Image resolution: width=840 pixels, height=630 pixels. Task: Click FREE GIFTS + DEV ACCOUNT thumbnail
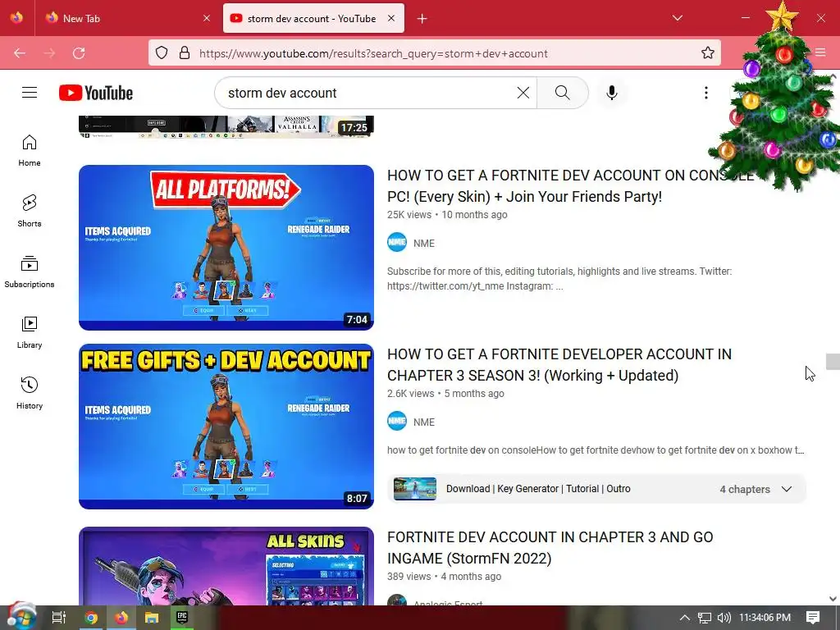(x=226, y=427)
